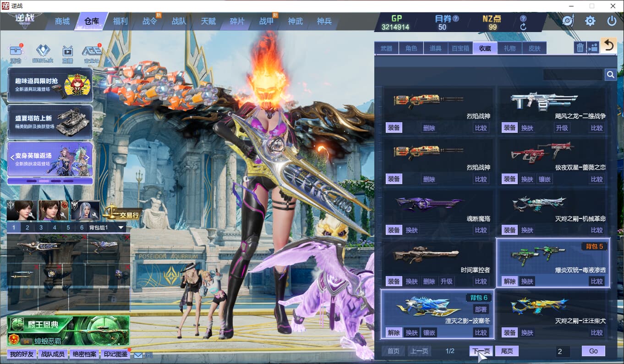Switch to the 皮肤 skins tab

[x=534, y=48]
